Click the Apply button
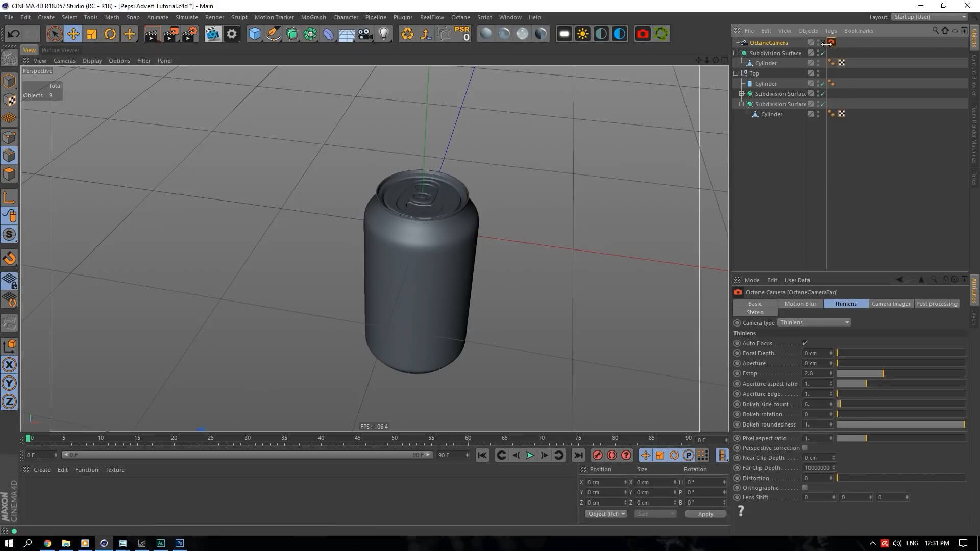Viewport: 980px width, 551px height. click(x=705, y=514)
